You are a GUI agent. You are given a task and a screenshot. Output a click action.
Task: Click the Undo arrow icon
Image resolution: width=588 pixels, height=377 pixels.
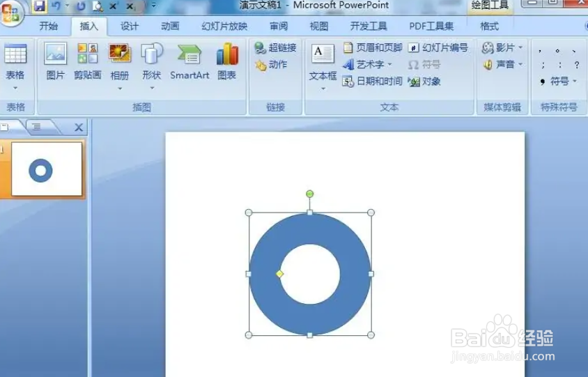point(56,6)
